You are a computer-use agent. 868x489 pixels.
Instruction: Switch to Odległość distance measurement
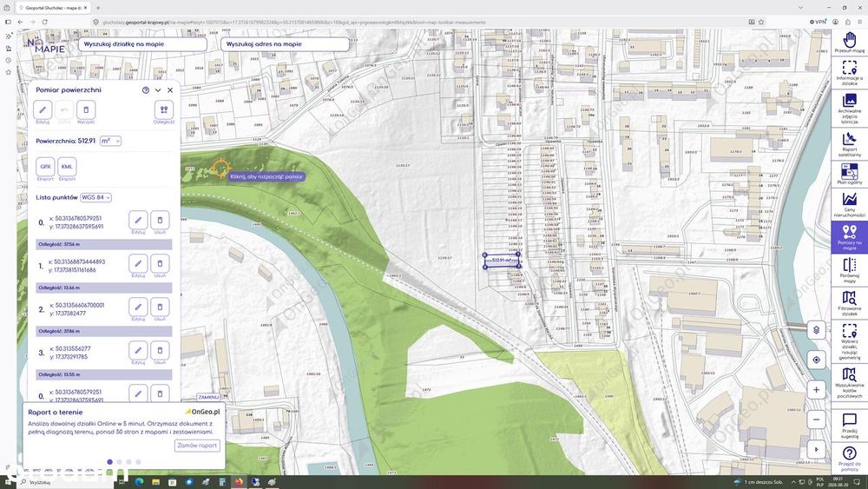(164, 109)
